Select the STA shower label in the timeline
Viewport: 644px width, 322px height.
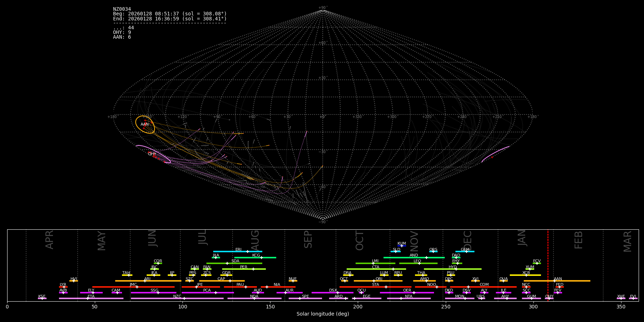[376, 285]
